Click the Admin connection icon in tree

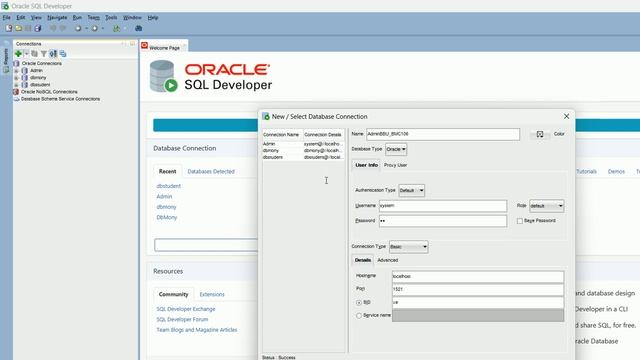pos(25,70)
